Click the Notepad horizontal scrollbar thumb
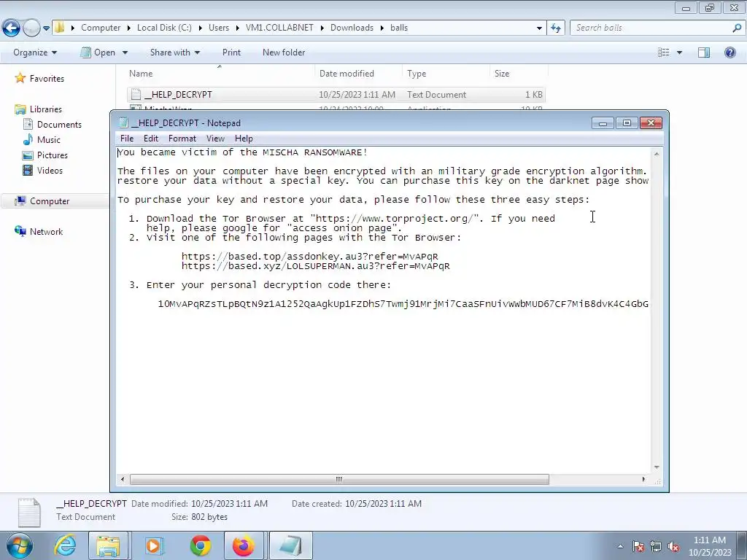This screenshot has height=560, width=747. (339, 479)
